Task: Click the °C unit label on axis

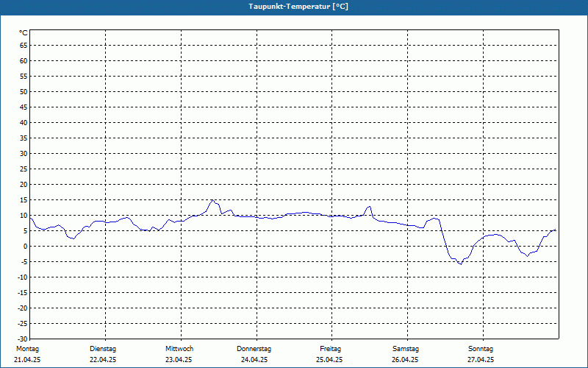Action: pos(24,33)
